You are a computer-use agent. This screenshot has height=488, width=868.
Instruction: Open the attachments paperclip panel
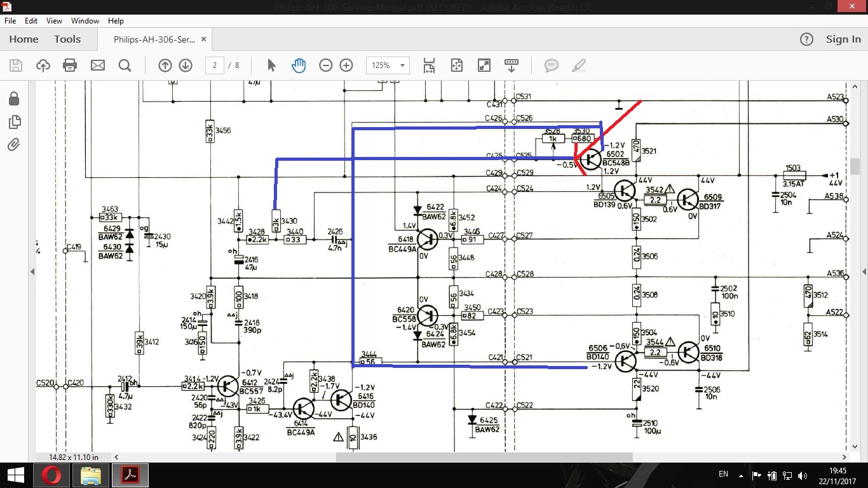click(14, 145)
